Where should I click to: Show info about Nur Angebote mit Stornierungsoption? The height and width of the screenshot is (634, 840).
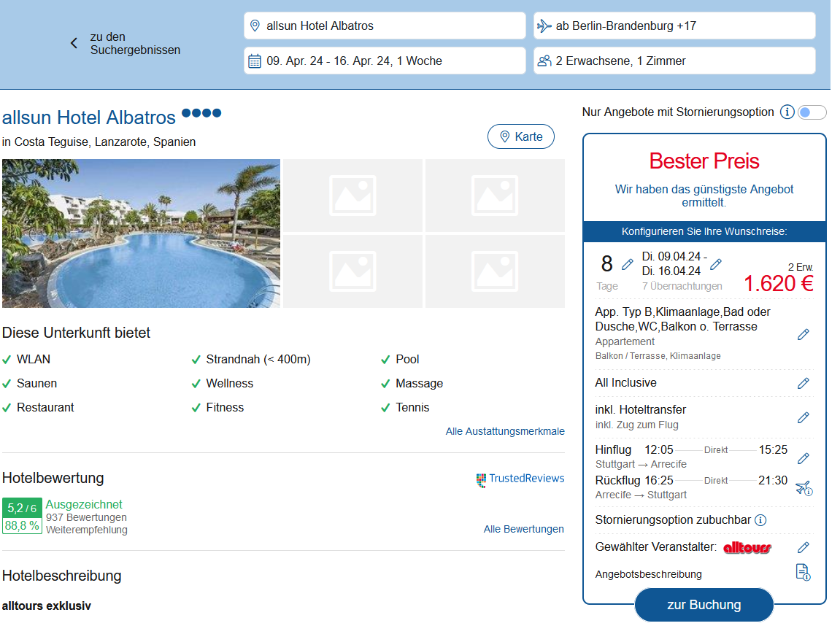787,112
